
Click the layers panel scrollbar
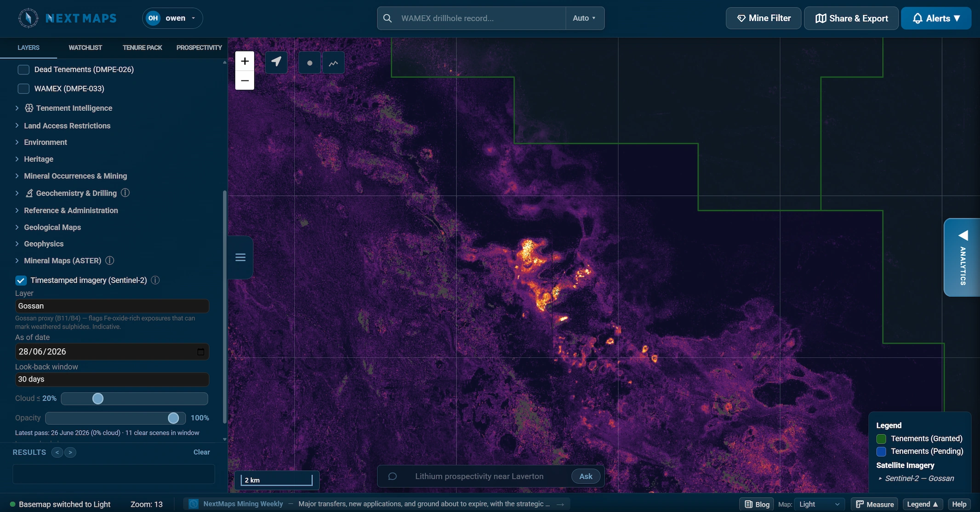click(225, 307)
